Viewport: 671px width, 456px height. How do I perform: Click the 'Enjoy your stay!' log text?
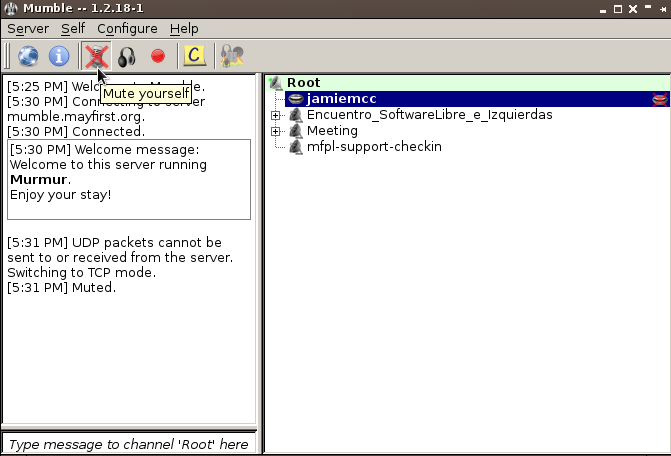click(60, 195)
